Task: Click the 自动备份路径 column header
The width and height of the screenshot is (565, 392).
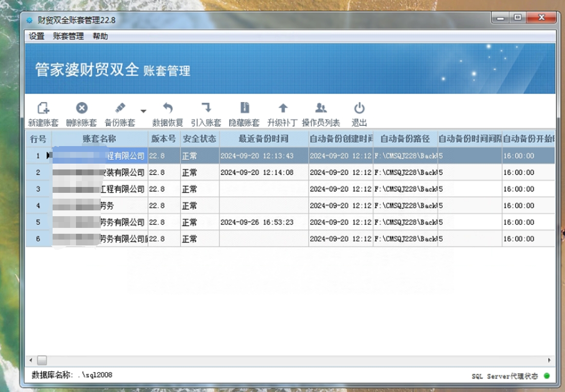Action: coord(405,139)
